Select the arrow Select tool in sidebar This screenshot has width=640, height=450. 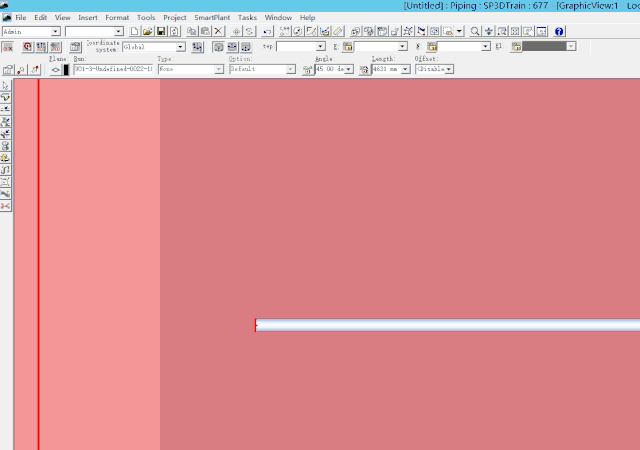[6, 85]
